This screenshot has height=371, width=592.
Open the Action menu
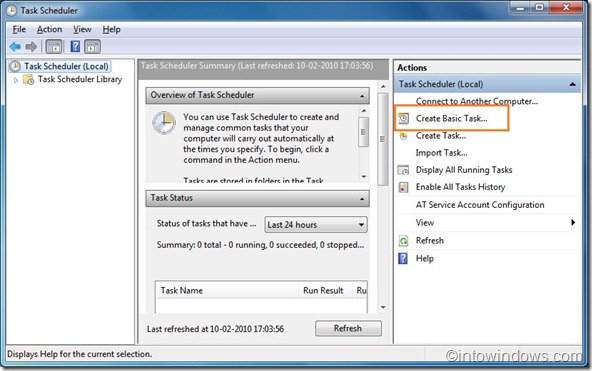(49, 29)
